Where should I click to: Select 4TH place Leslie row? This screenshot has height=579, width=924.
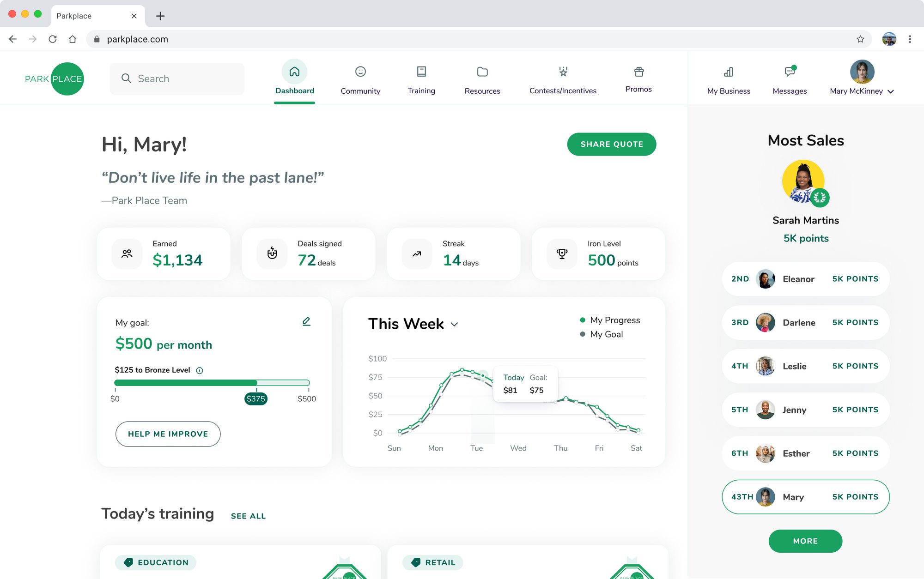(x=806, y=366)
